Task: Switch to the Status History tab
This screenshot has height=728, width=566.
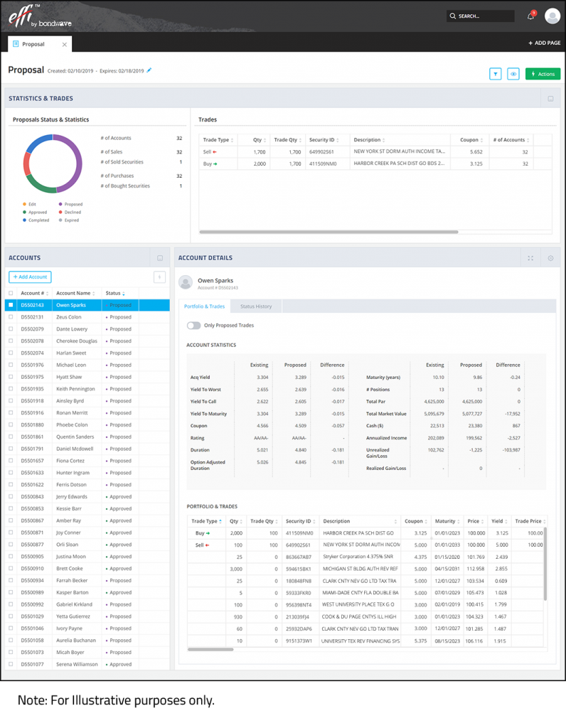Action: coord(256,306)
